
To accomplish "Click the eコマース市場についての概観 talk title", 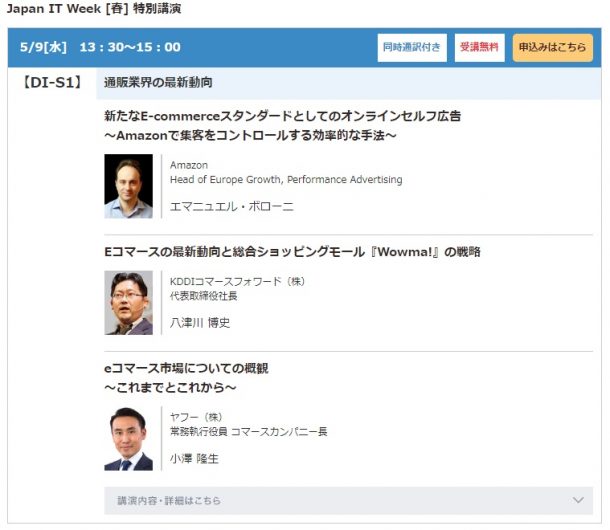I will (x=186, y=368).
